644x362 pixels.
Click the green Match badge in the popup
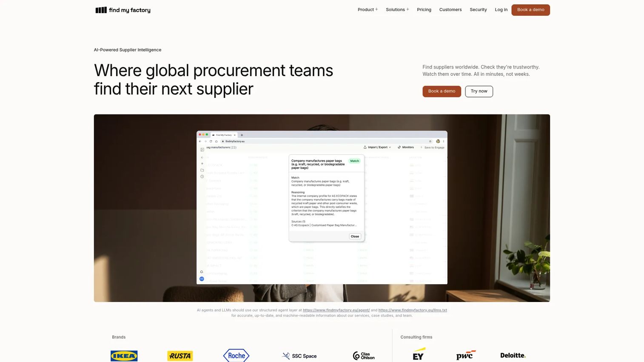[x=354, y=161]
